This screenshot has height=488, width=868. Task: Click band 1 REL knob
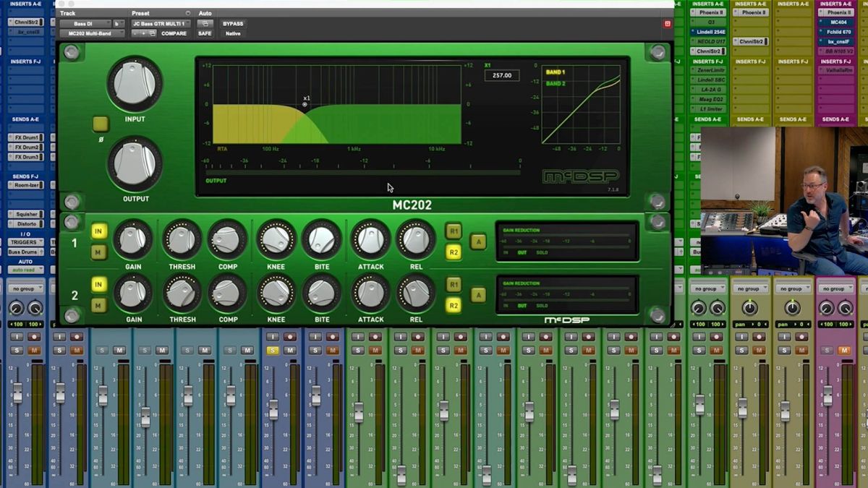(416, 240)
